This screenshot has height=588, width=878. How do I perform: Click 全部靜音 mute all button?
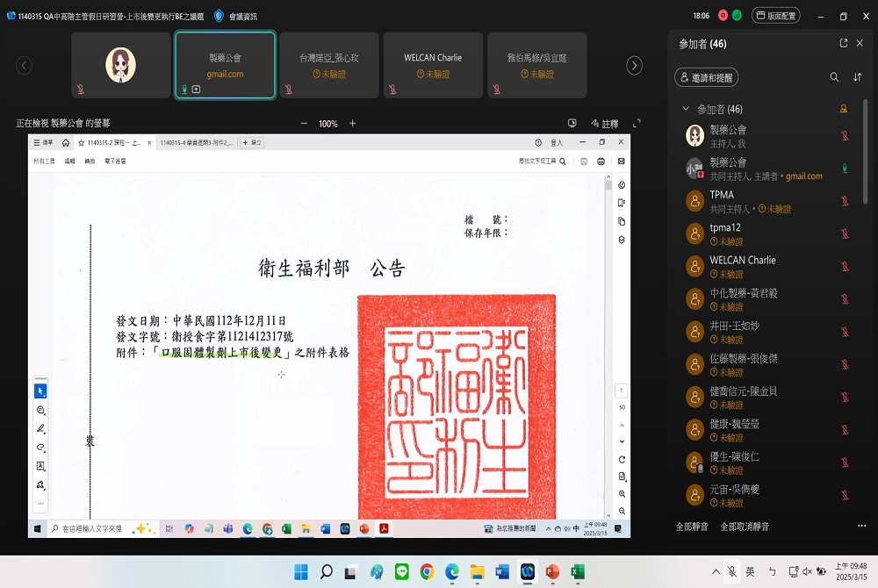click(x=692, y=527)
